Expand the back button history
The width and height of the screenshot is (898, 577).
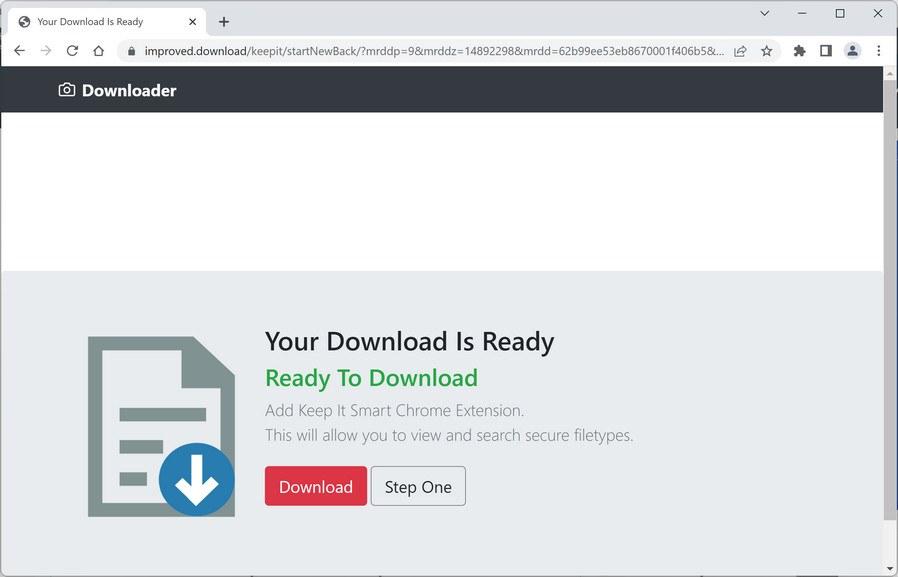[x=19, y=50]
